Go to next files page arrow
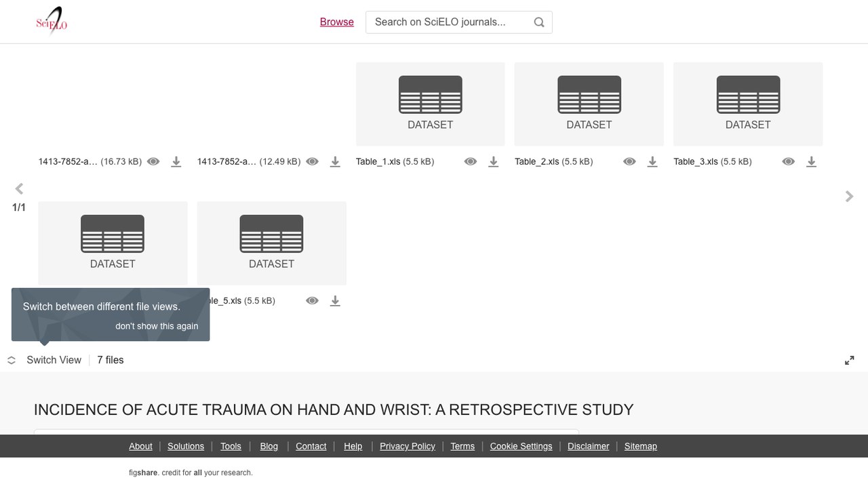 click(x=849, y=197)
